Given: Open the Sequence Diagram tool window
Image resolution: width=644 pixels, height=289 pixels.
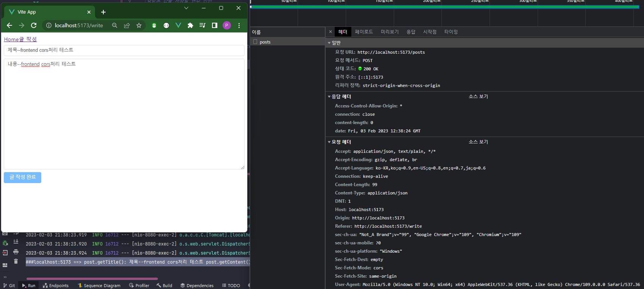Looking at the screenshot, I should [x=99, y=286].
